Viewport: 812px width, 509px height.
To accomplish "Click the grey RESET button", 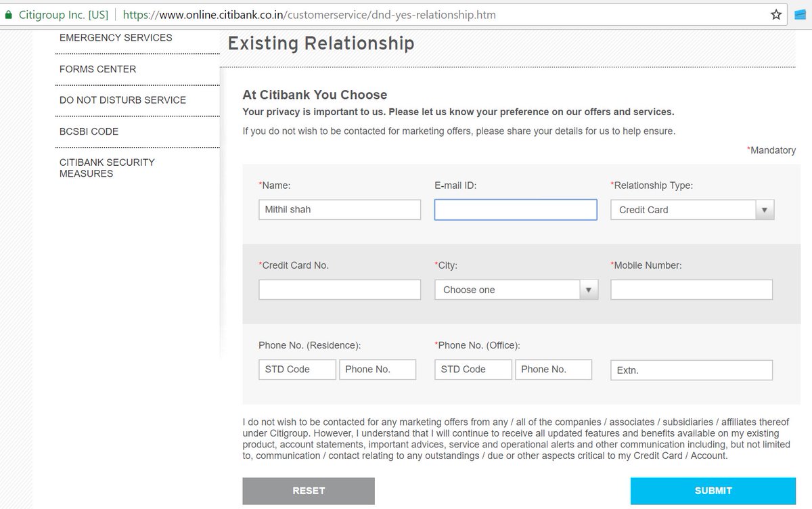I will pyautogui.click(x=309, y=491).
